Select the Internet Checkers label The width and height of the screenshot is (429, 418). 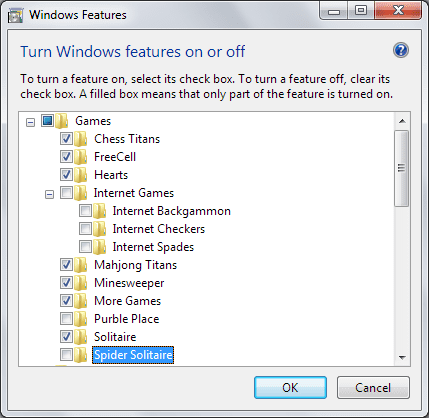[x=159, y=229]
